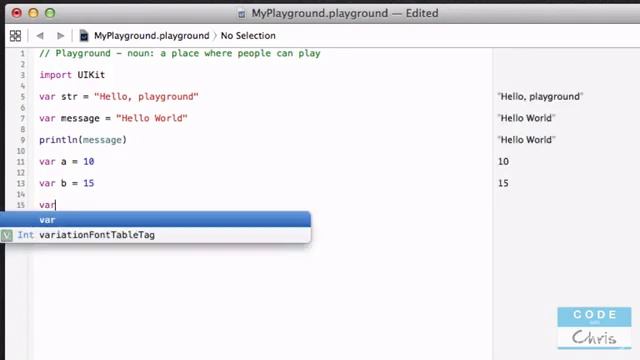Click the 'import UIKit' line
Image resolution: width=640 pixels, height=360 pixels.
[72, 75]
